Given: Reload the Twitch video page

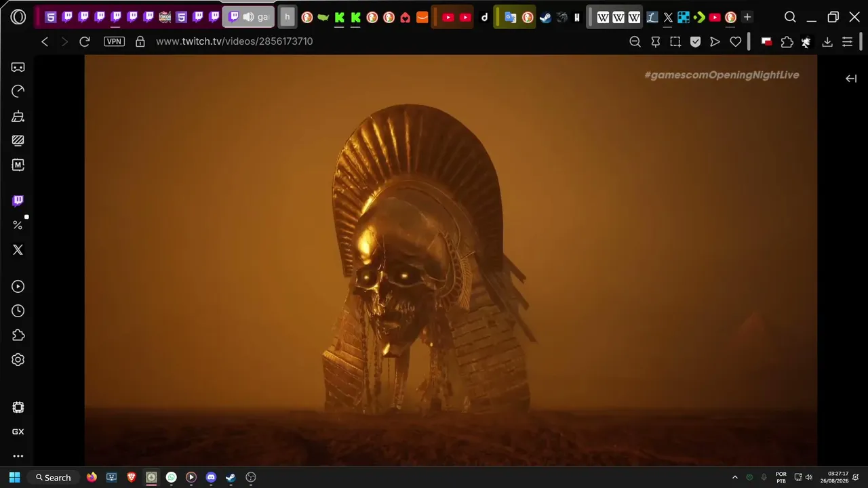Looking at the screenshot, I should coord(85,41).
